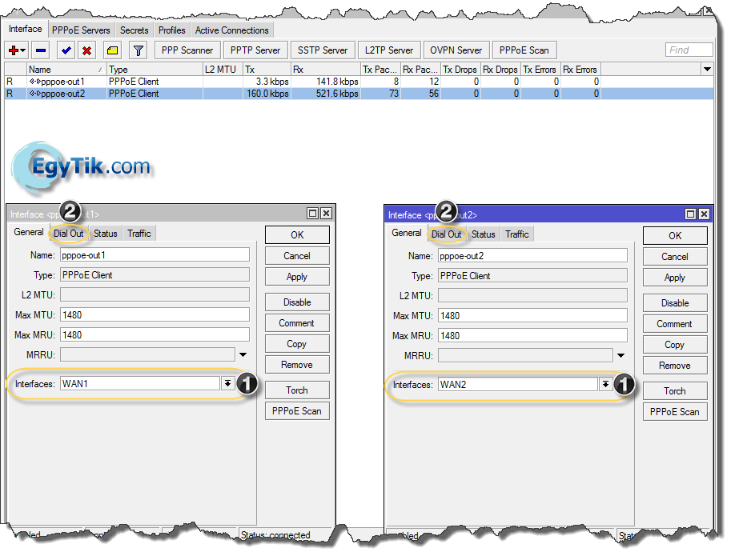Maximize the pppoe-out2 interface dialog

[690, 214]
